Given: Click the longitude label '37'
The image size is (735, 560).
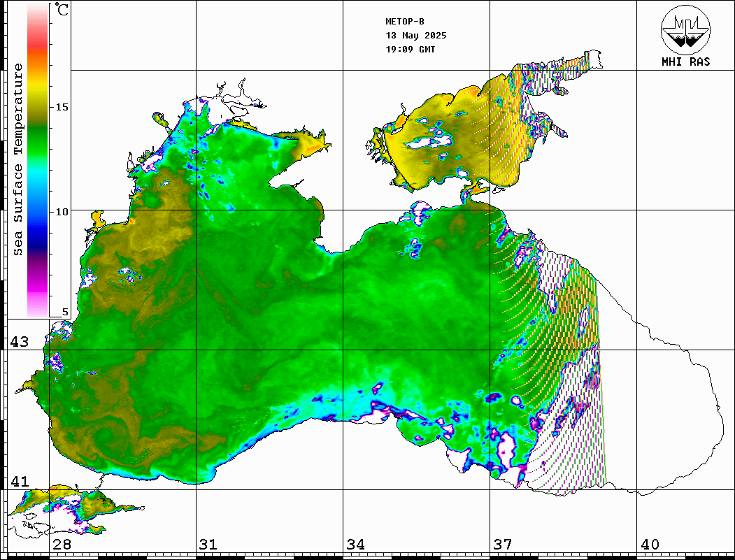Looking at the screenshot, I should click(x=503, y=545).
